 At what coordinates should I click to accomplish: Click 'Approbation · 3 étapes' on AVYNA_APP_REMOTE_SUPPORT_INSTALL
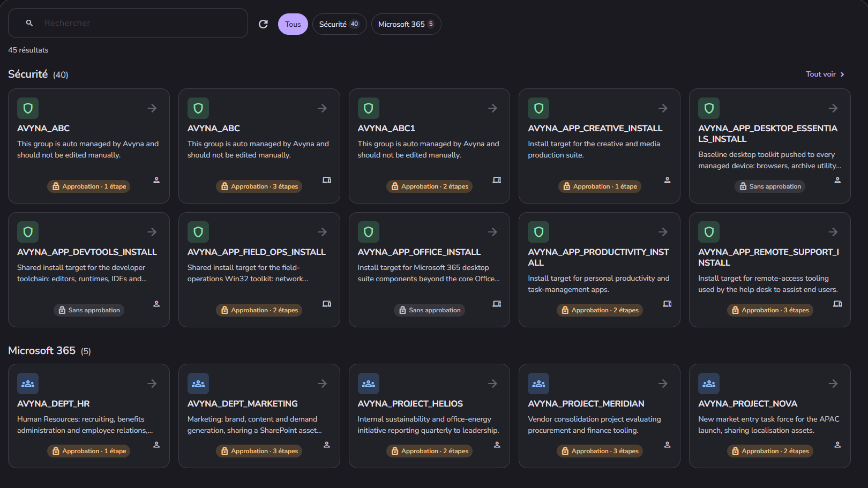tap(770, 310)
